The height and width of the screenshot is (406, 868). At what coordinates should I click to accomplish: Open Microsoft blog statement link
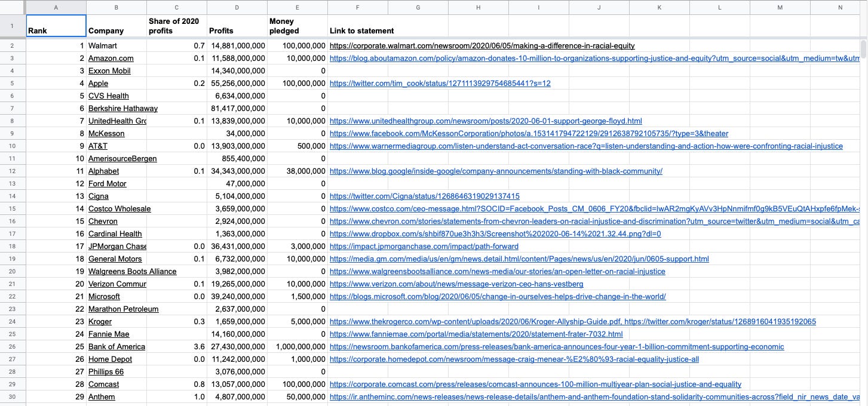pyautogui.click(x=498, y=297)
